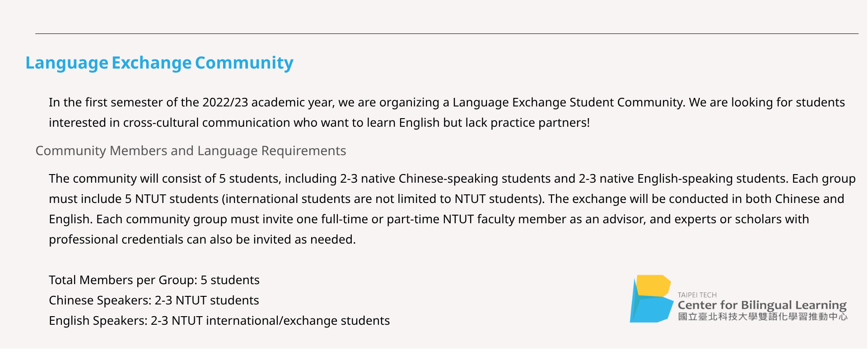Click the line about inviting an NTUT faculty advisor

[429, 219]
